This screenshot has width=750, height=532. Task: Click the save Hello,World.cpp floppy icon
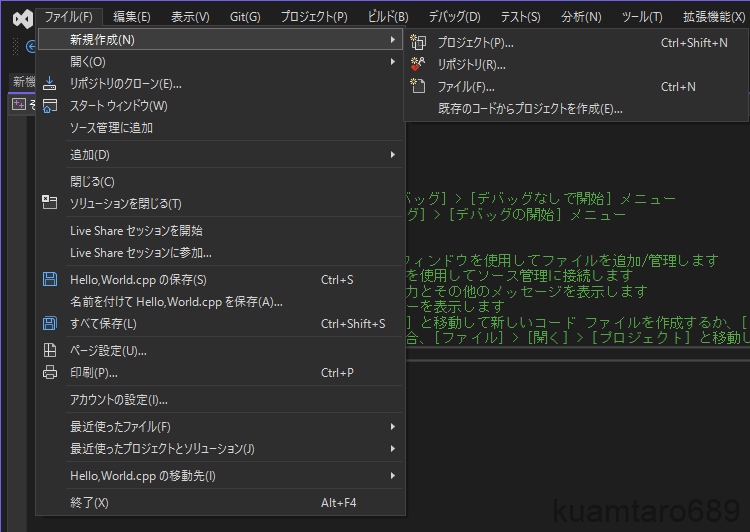point(50,279)
